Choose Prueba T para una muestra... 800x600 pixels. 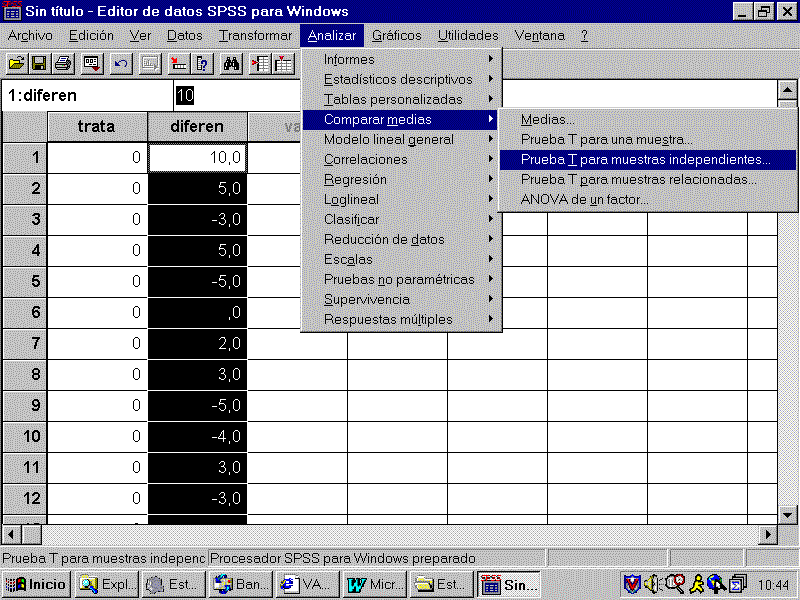(648, 139)
